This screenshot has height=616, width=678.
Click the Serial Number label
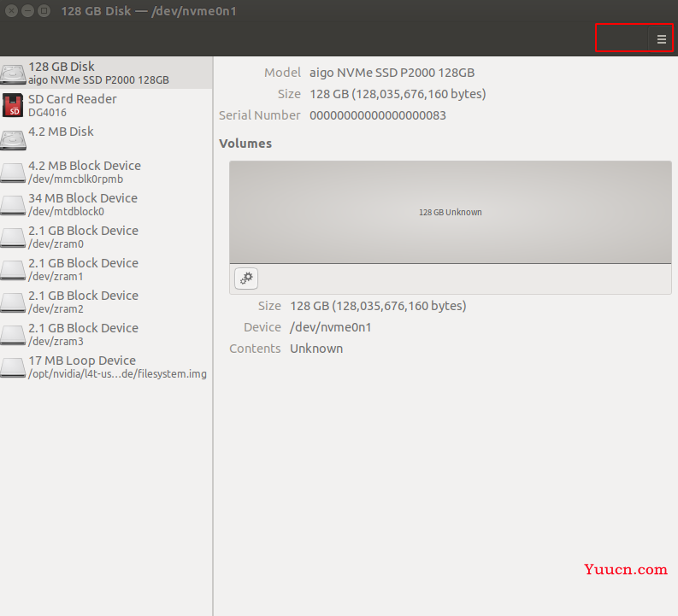(x=259, y=115)
